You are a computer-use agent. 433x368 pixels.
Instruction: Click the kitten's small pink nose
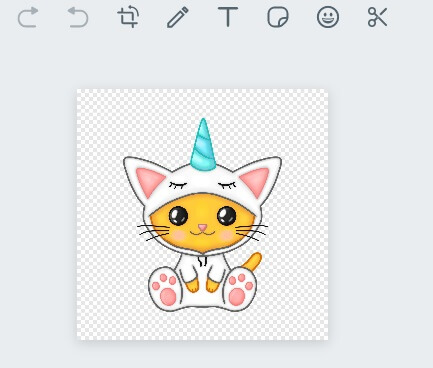pos(202,228)
